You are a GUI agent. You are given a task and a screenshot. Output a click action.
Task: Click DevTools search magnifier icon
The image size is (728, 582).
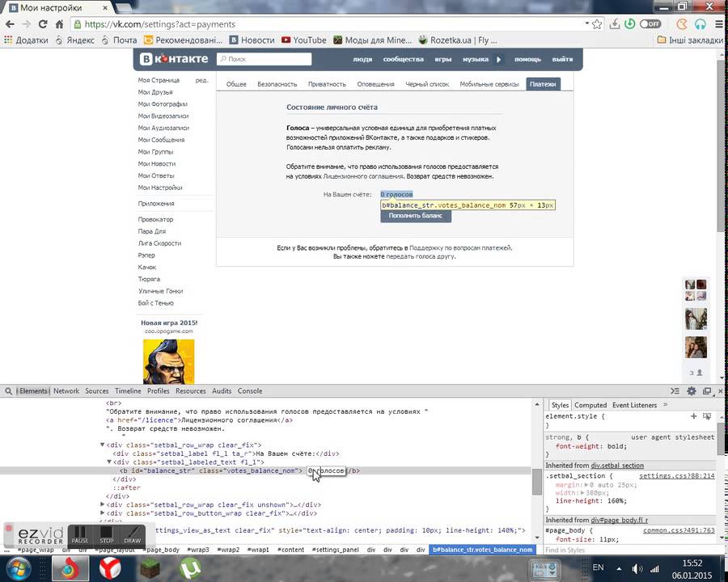[x=8, y=391]
